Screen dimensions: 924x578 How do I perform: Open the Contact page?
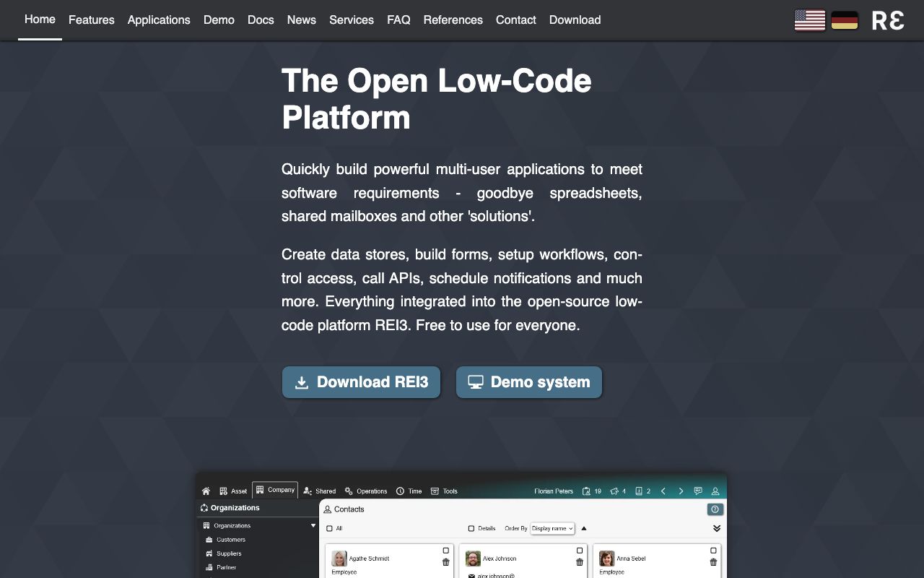click(516, 20)
